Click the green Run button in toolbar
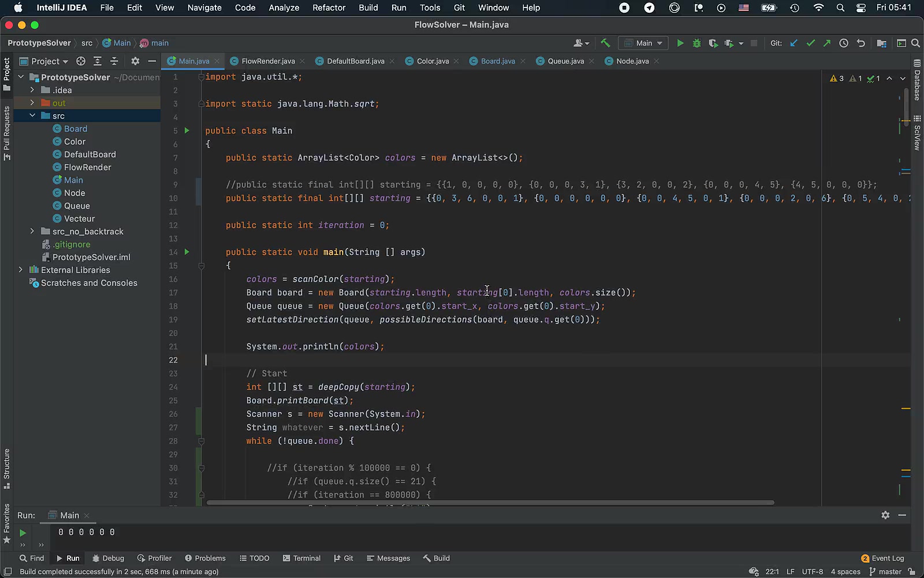The width and height of the screenshot is (924, 578). coord(680,43)
